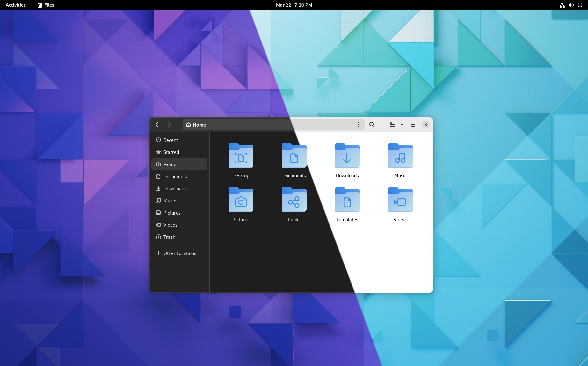Select the Videos folder icon in grid

[x=401, y=199]
